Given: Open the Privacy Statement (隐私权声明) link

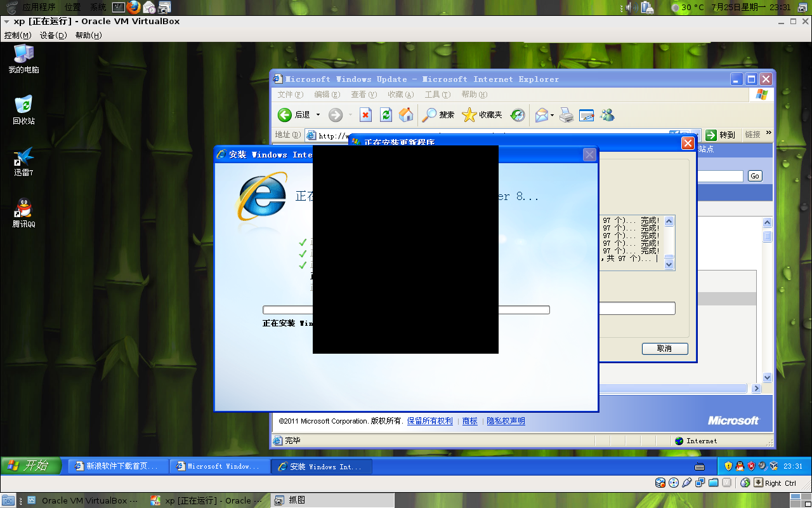Looking at the screenshot, I should (x=506, y=421).
